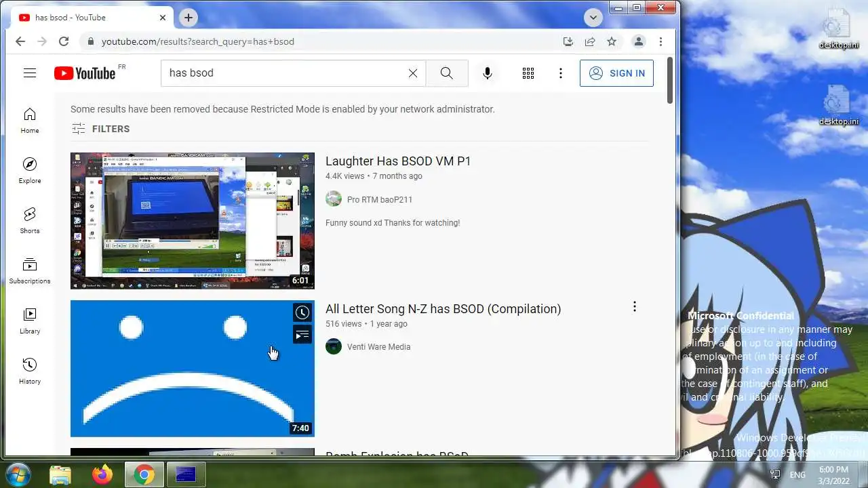Open Library in the sidebar

point(30,321)
